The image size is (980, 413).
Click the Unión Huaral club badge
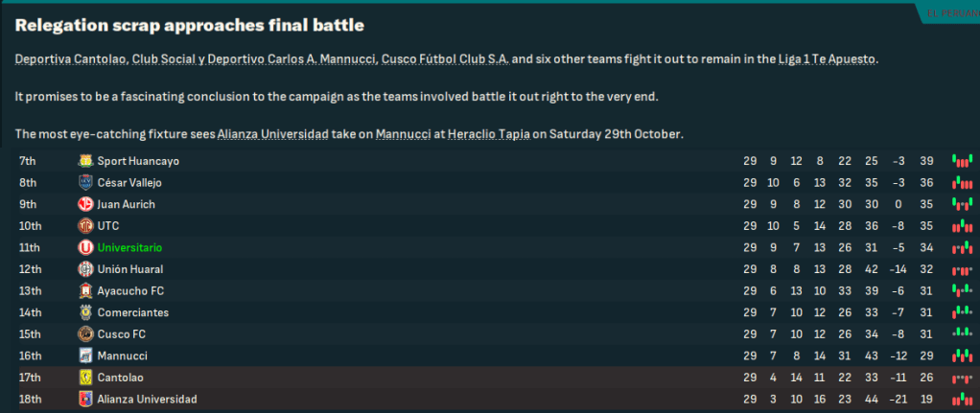(85, 269)
